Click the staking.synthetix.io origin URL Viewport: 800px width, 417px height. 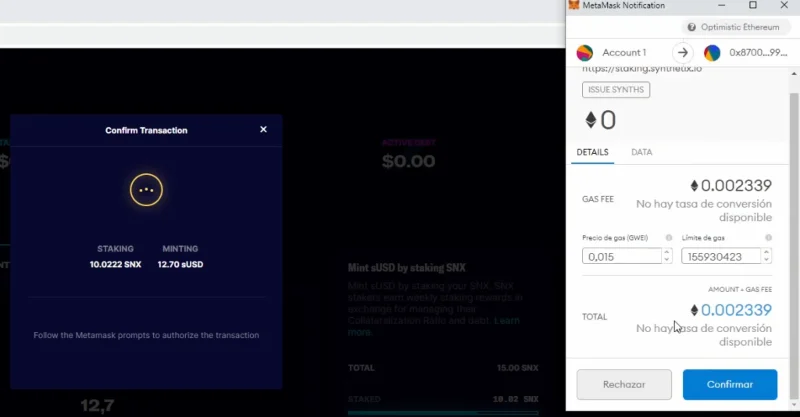click(642, 69)
